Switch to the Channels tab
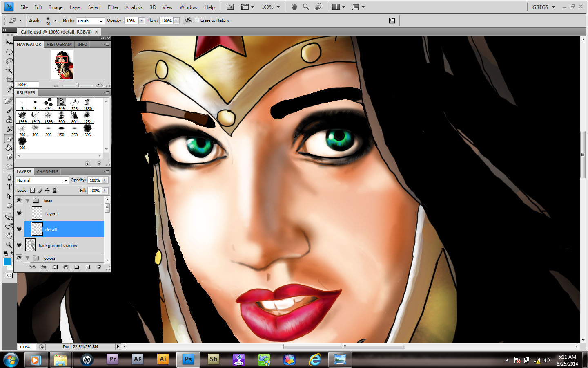The image size is (588, 368). pos(47,171)
